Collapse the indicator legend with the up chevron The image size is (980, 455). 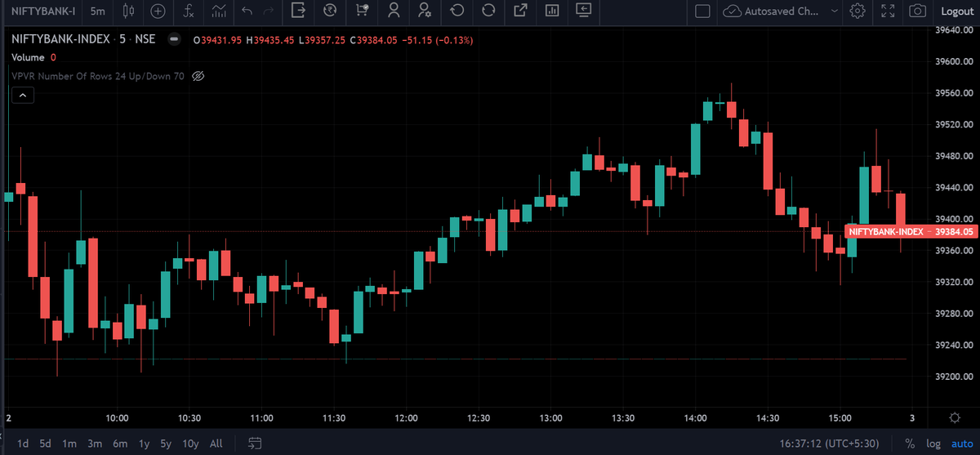click(x=23, y=96)
